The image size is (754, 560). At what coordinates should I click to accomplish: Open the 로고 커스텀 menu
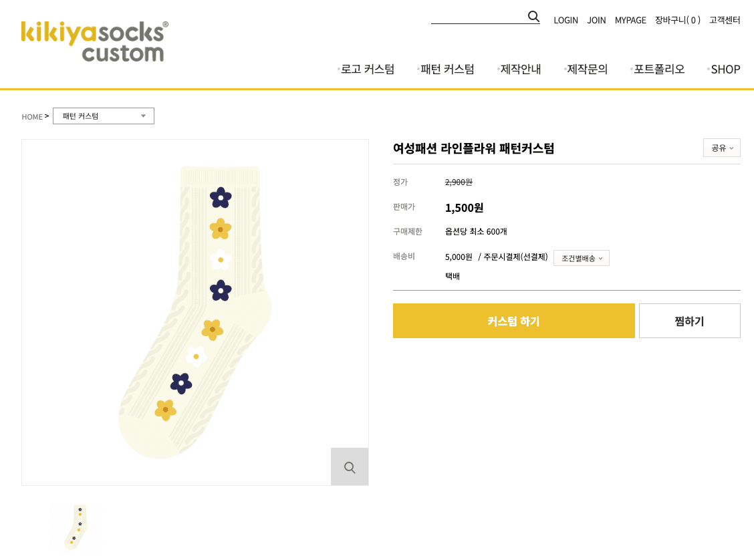(368, 69)
